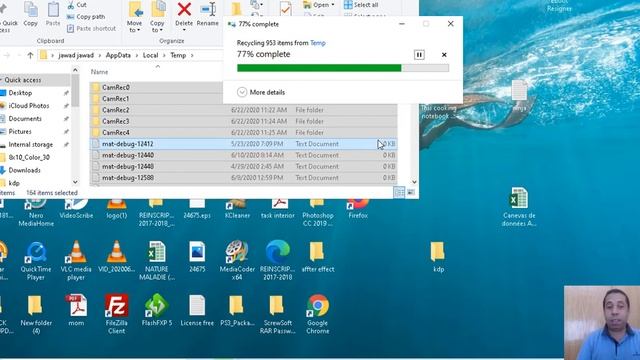Select the affter effect folder icon
The image size is (640, 360).
[318, 256]
